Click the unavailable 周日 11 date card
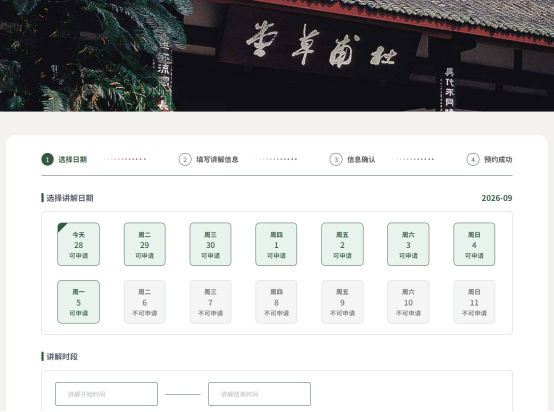554x412 pixels. tap(474, 302)
